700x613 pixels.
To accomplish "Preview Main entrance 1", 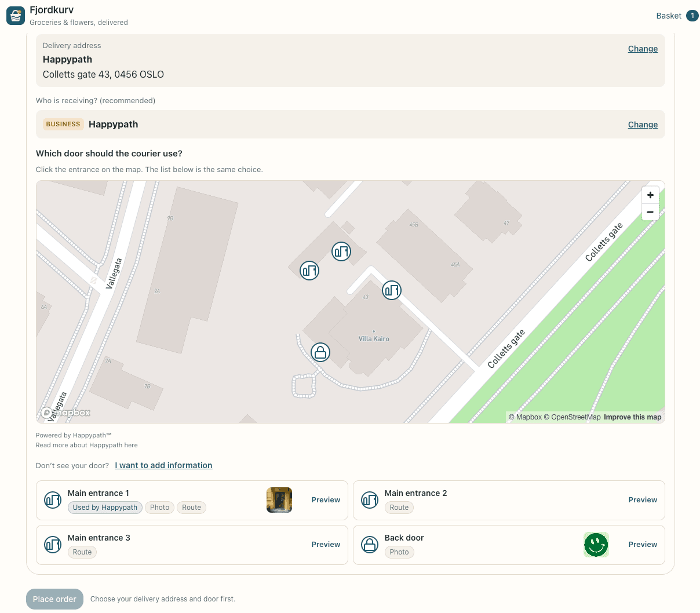I will [x=326, y=500].
